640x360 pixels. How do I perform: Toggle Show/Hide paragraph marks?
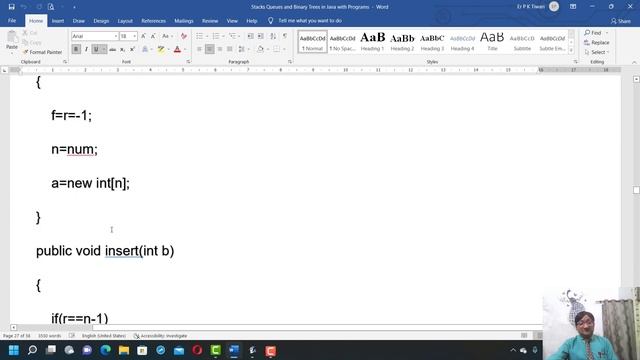(285, 36)
